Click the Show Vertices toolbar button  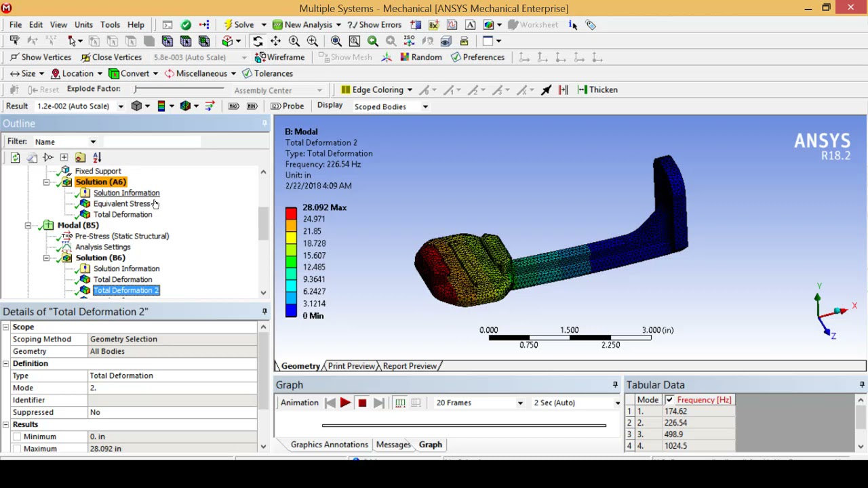pos(40,57)
